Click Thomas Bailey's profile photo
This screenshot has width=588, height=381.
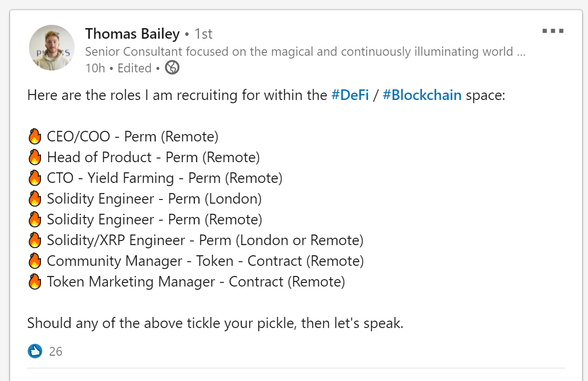coord(52,47)
